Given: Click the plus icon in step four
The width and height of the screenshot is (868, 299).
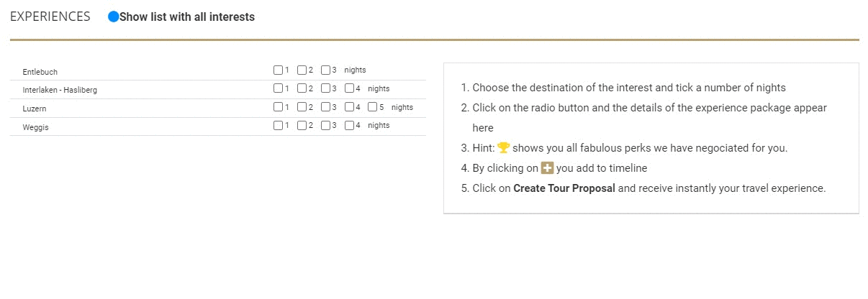Looking at the screenshot, I should click(547, 168).
